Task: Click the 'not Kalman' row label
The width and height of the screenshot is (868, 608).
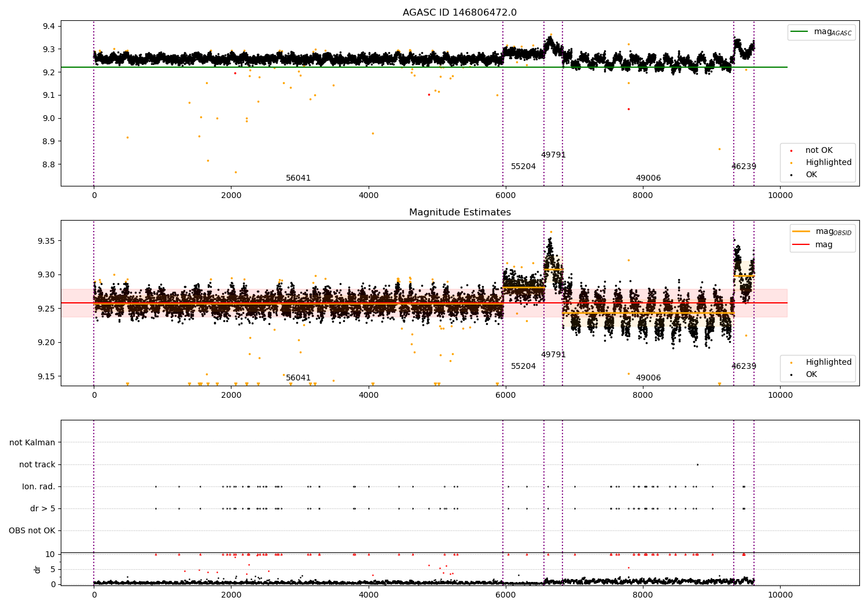Action: coord(32,442)
